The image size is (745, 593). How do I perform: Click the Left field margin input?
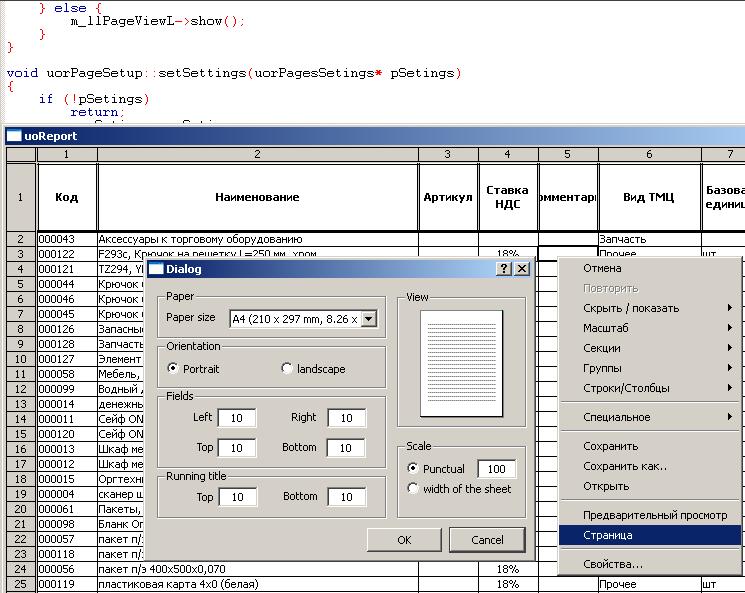coord(237,418)
